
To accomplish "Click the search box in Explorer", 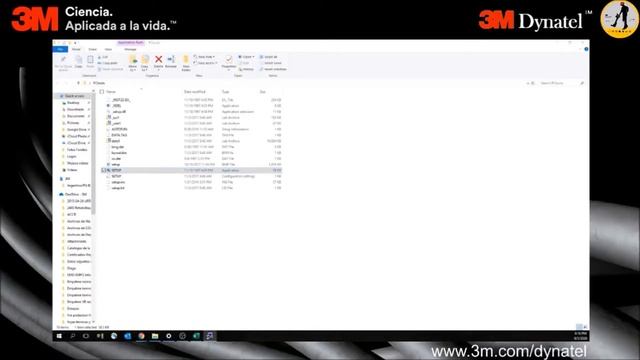I will 561,83.
